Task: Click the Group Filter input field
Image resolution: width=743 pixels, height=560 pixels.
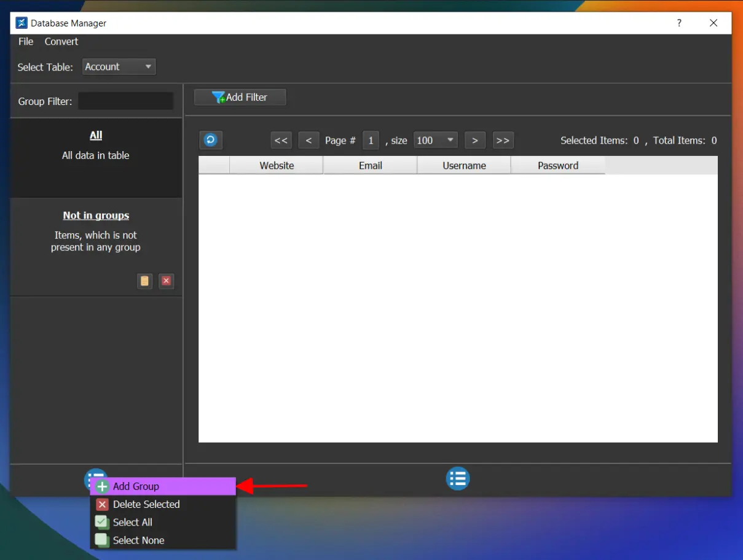Action: pos(126,101)
